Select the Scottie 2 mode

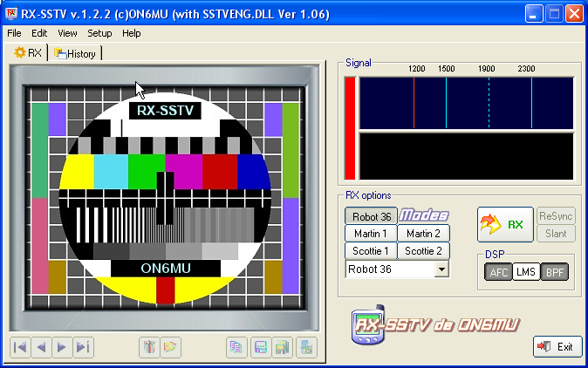423,250
